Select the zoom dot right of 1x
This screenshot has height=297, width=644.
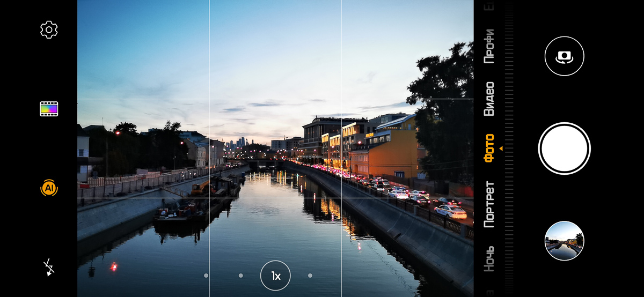310,276
